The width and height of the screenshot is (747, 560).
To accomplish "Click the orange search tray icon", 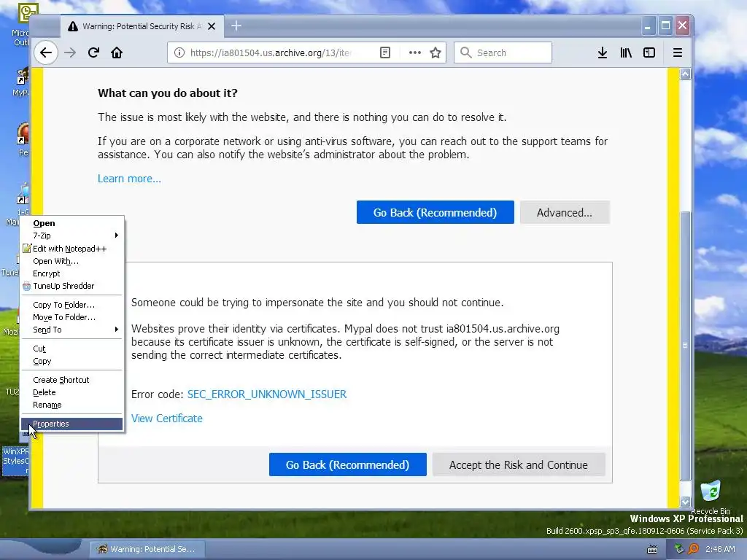I will pos(693,549).
